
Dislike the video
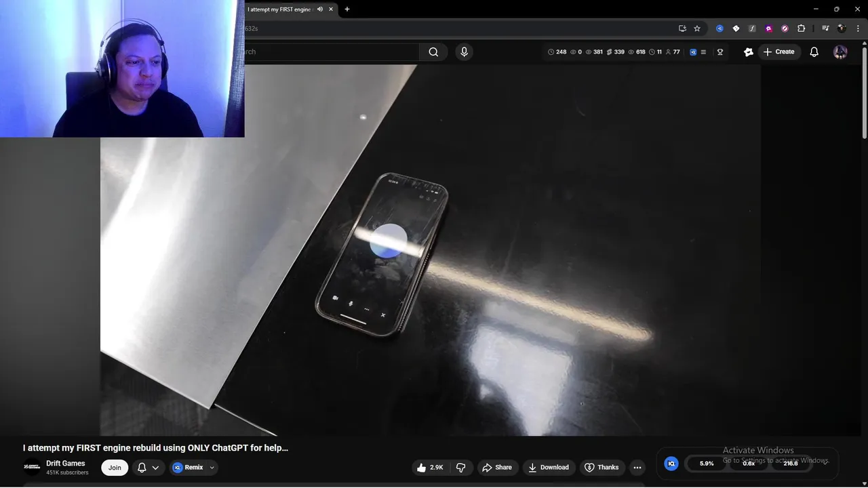[461, 468]
